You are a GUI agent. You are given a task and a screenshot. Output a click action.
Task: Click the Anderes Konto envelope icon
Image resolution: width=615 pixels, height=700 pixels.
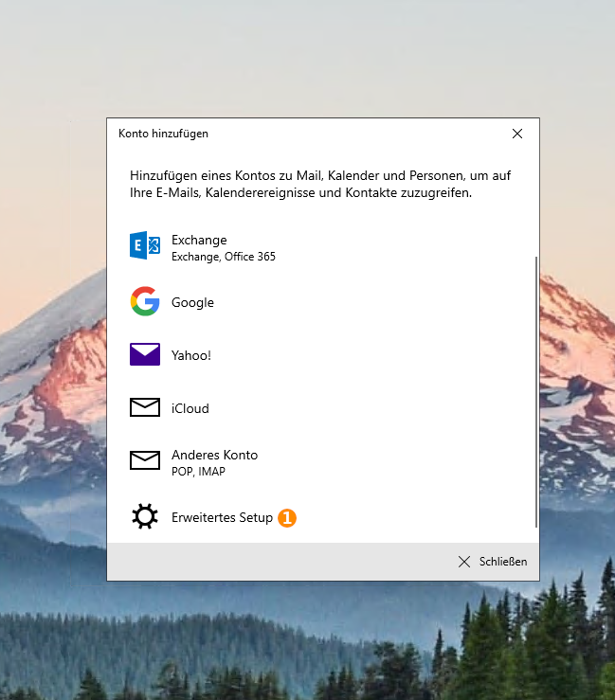click(x=145, y=460)
